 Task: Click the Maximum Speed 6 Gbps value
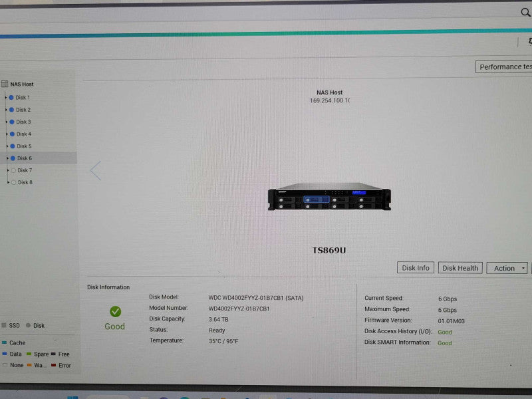(448, 310)
